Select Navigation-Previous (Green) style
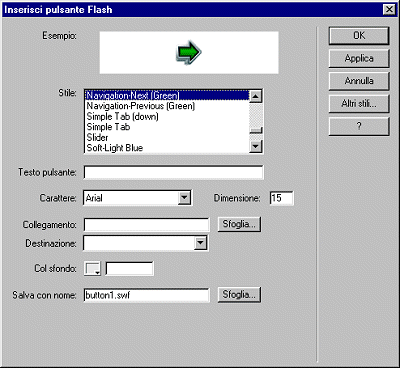400x368 pixels. [x=167, y=106]
